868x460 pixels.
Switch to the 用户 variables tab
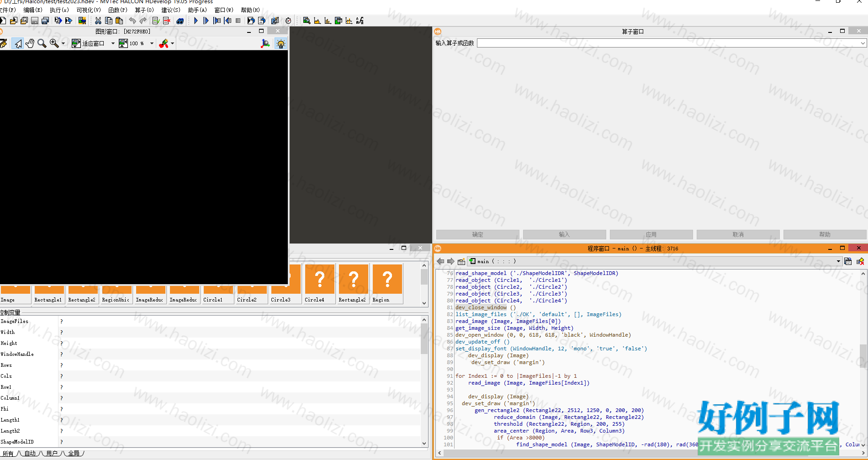(x=52, y=454)
